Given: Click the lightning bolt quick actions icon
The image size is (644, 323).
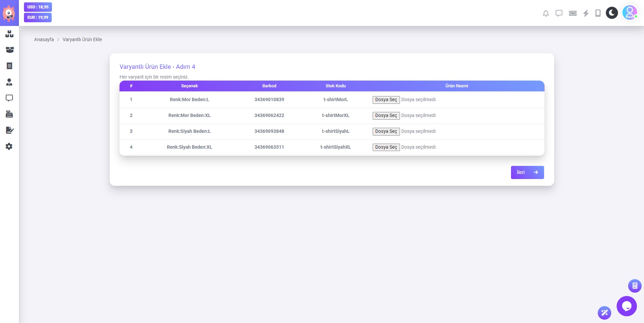Looking at the screenshot, I should [586, 13].
